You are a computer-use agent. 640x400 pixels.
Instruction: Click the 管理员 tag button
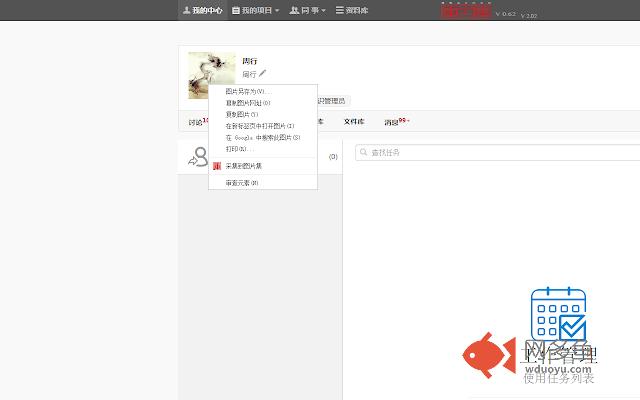coord(333,100)
